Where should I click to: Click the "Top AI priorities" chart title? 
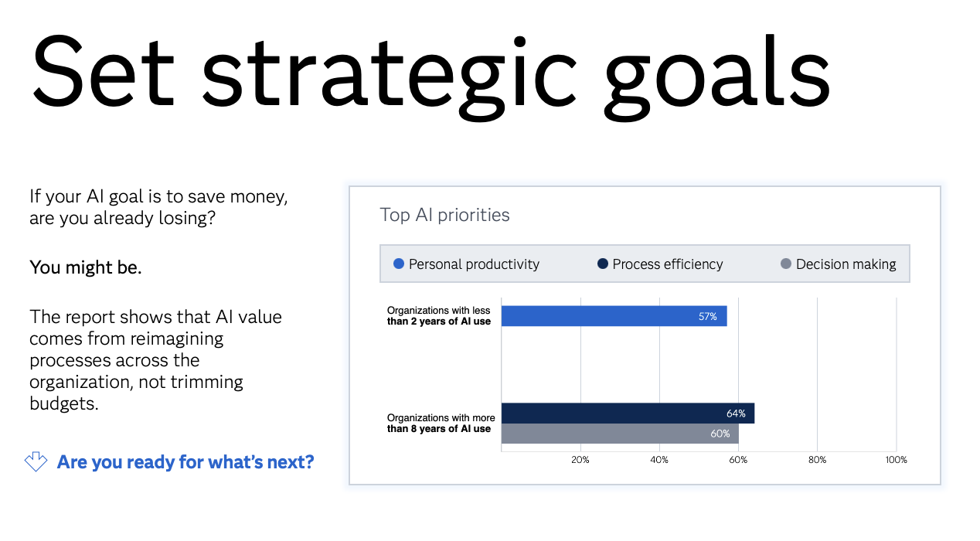click(444, 215)
